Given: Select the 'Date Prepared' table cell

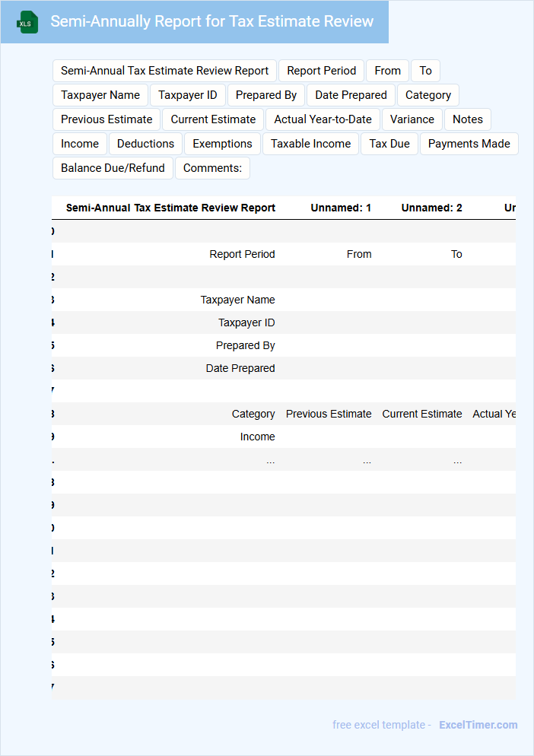Looking at the screenshot, I should point(240,368).
